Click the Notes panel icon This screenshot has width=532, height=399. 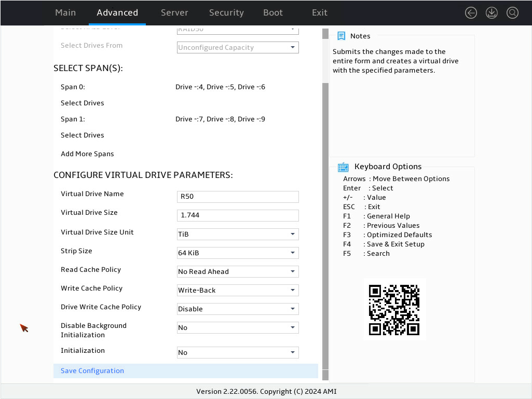coord(342,36)
